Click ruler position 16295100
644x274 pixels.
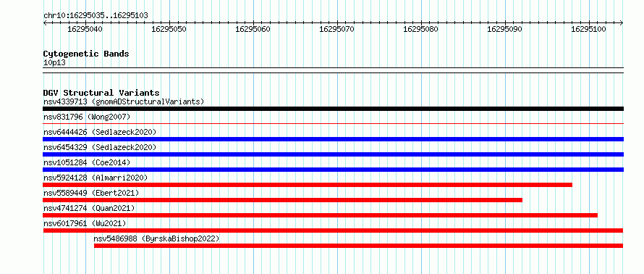tap(588, 29)
